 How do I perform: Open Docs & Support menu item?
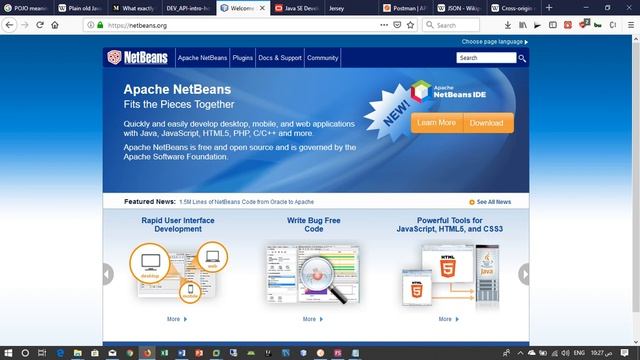[280, 58]
